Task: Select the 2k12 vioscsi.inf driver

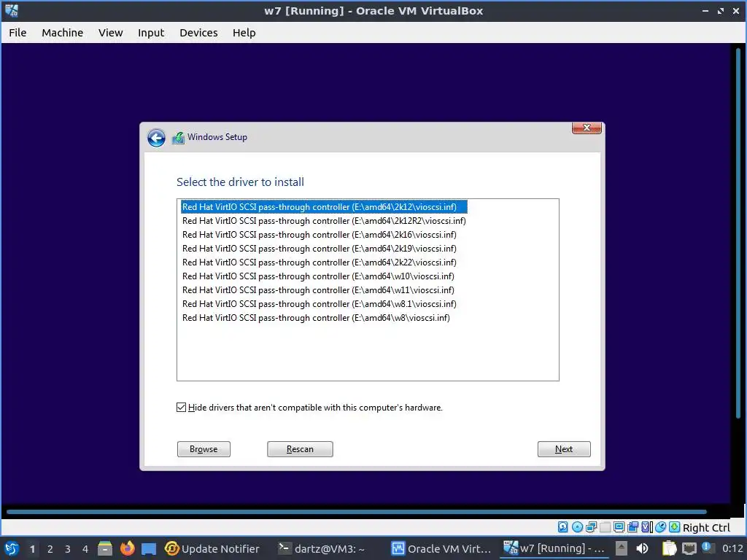Action: coord(324,206)
